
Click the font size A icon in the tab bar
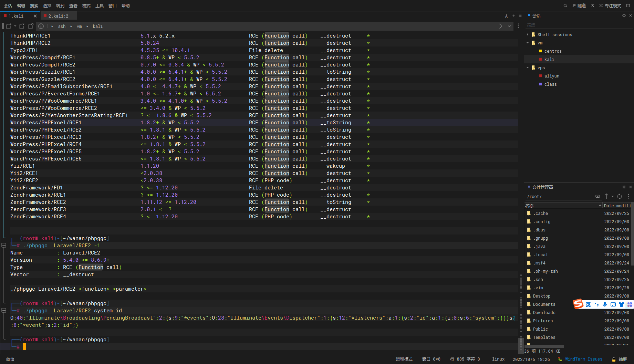(506, 16)
